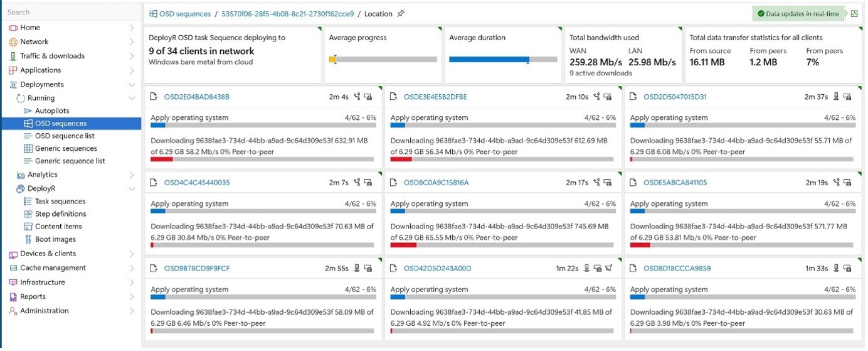Click the Average progress bar
868x351 pixels.
coord(383,60)
